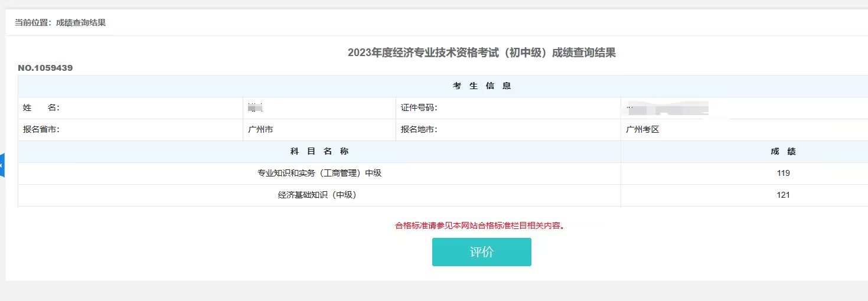This screenshot has width=868, height=301.
Task: Select the 广州市 cell value
Action: click(261, 130)
